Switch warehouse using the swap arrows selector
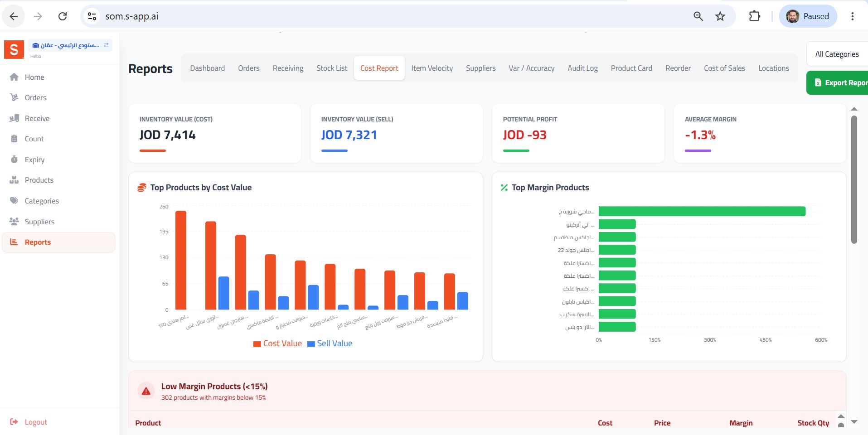Screen dimensions: 868x435 pyautogui.click(x=106, y=45)
